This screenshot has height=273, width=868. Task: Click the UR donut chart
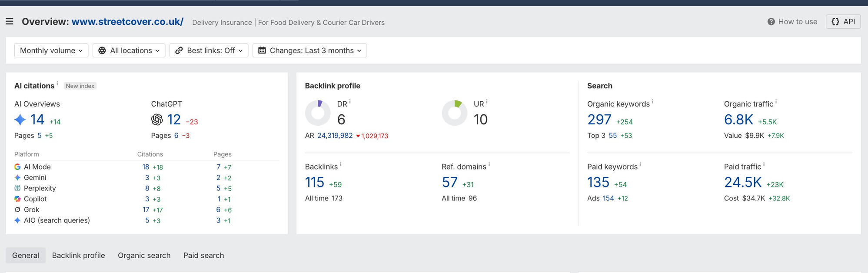[x=455, y=113]
